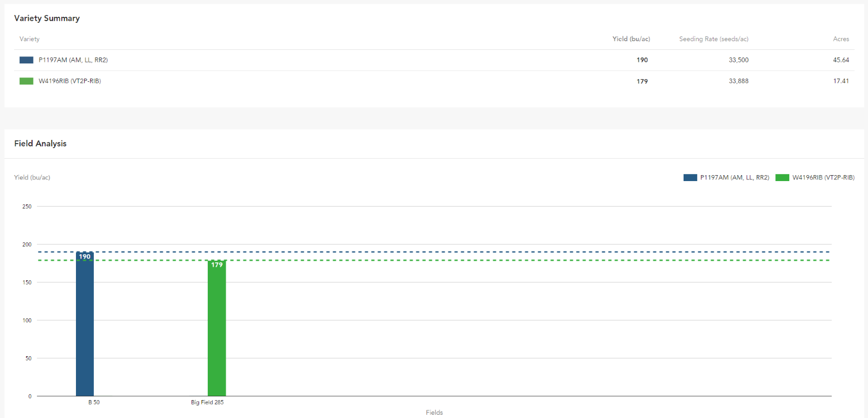Click the blue P1197AM swatch in Variety Summary
Screen dimensions: 868x418
point(26,60)
